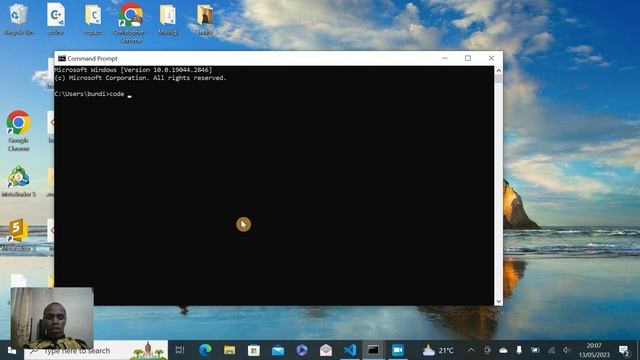
Task: Open File Explorer from the taskbar
Action: click(x=229, y=350)
